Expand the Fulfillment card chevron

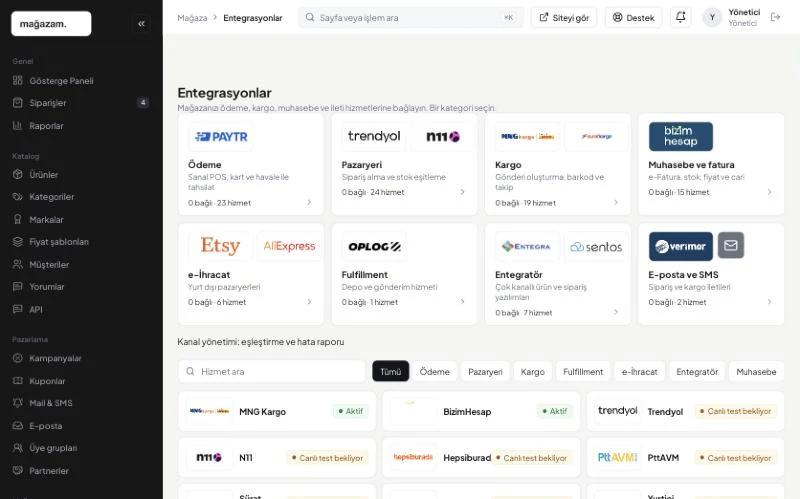tap(462, 302)
